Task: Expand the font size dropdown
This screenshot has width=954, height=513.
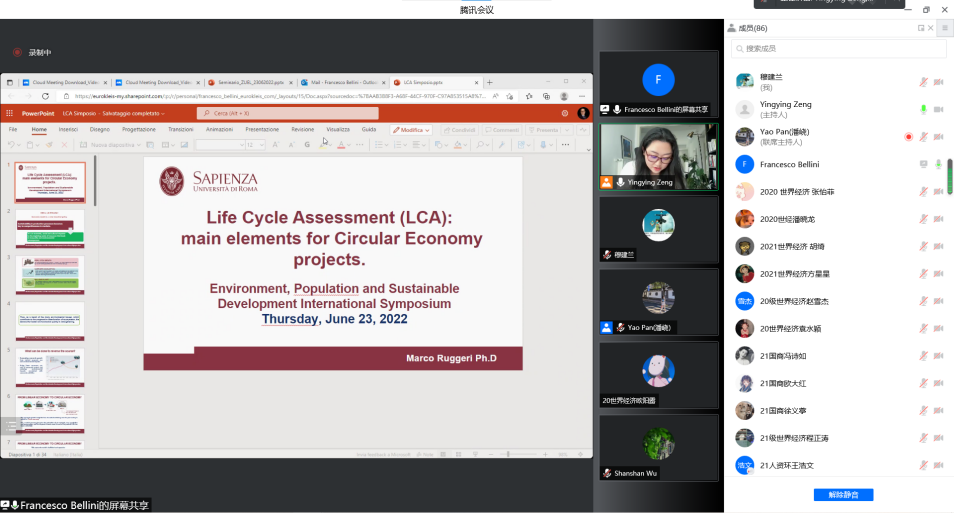Action: pos(262,145)
